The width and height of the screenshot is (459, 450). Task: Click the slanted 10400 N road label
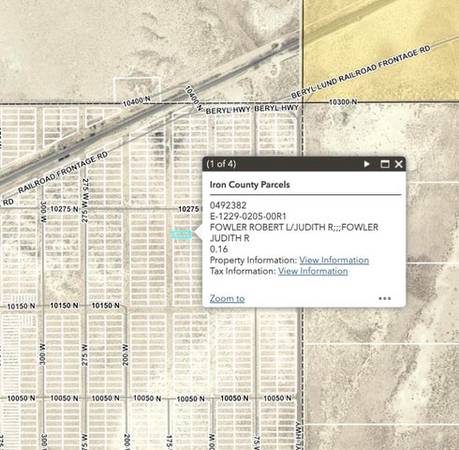194,98
